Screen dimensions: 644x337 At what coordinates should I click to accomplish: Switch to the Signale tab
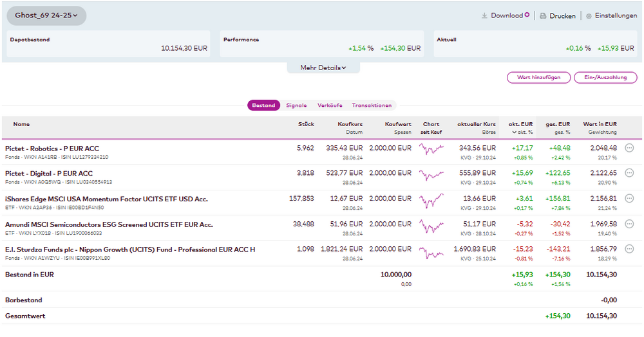click(x=296, y=105)
